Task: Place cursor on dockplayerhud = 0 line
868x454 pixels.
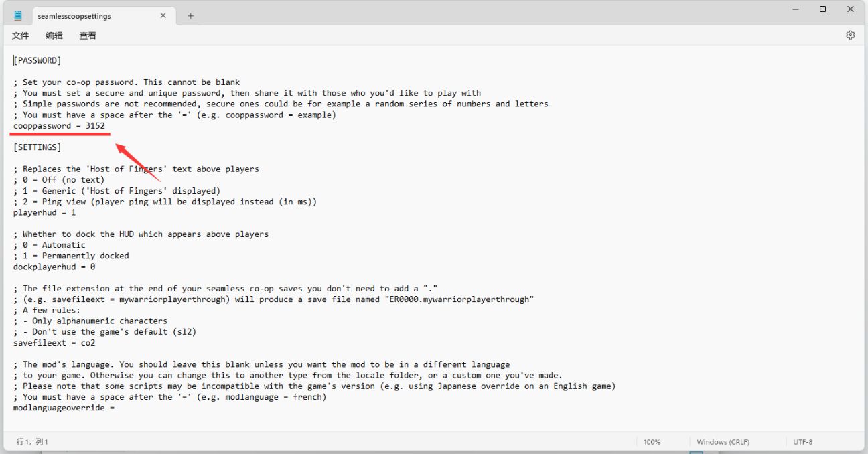Action: [54, 267]
